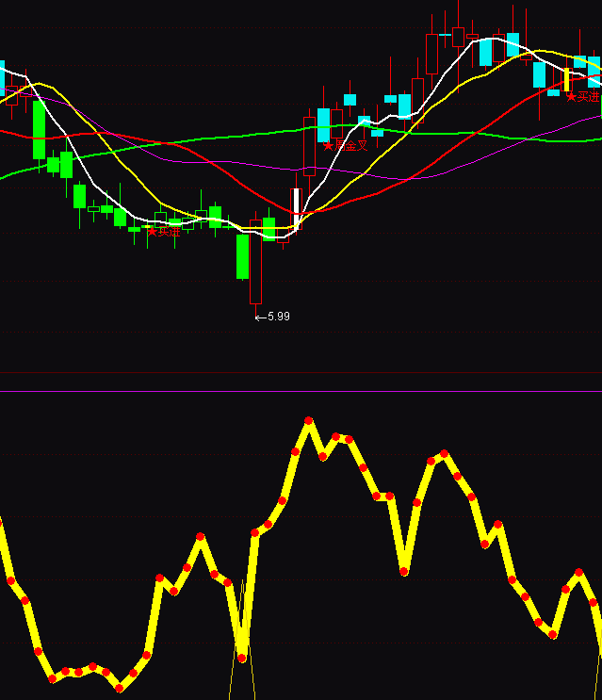
Task: Click the right-edge 买进 buy signal marker
Action: (x=582, y=96)
